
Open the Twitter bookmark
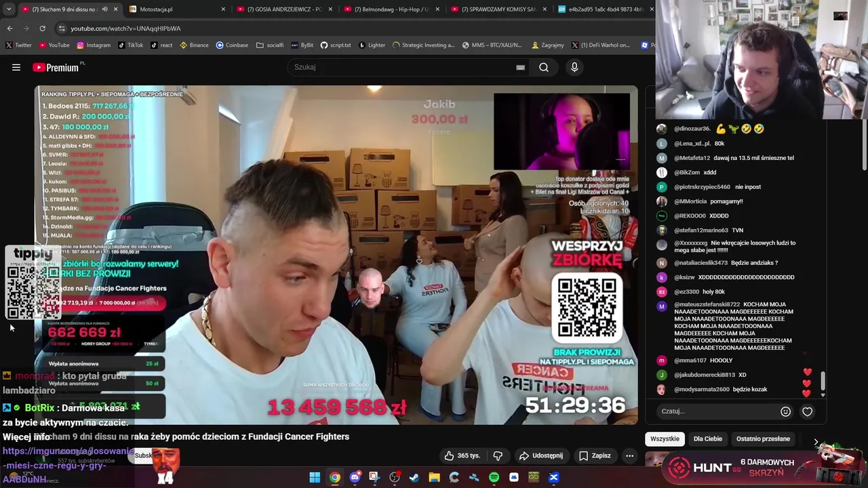19,45
